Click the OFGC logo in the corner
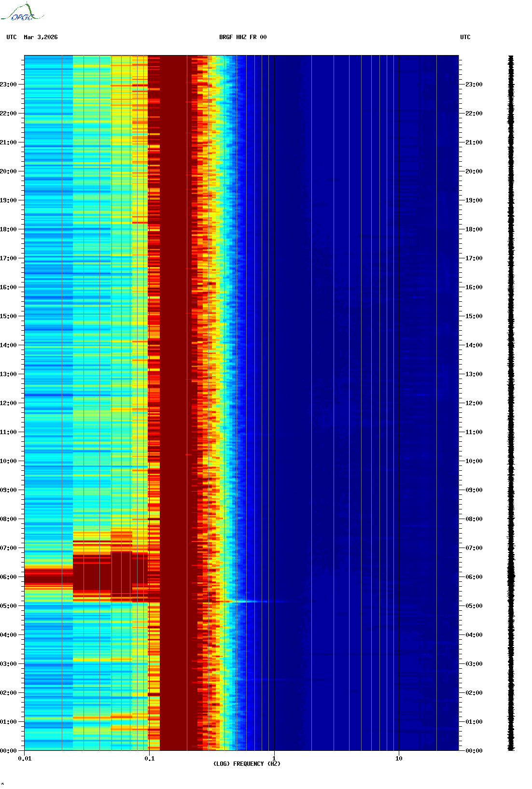The width and height of the screenshot is (532, 789). pos(22,13)
